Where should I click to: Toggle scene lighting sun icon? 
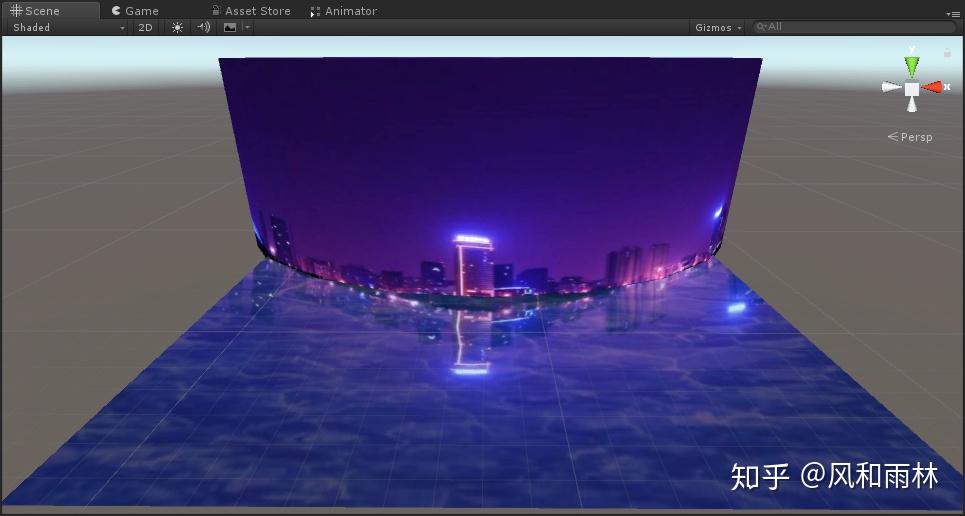177,27
